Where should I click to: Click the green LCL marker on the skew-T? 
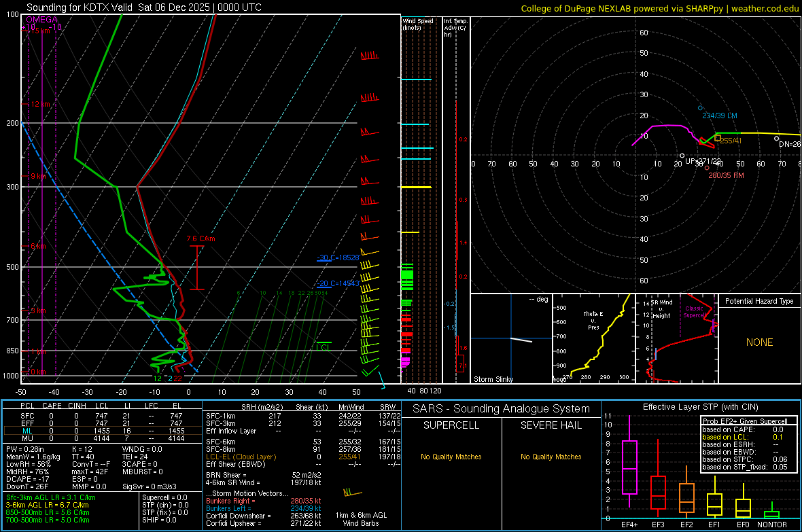[324, 347]
